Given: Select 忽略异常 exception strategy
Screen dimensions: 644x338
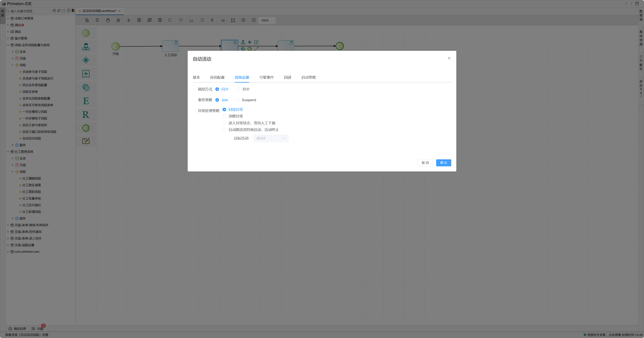Looking at the screenshot, I should pos(224,116).
